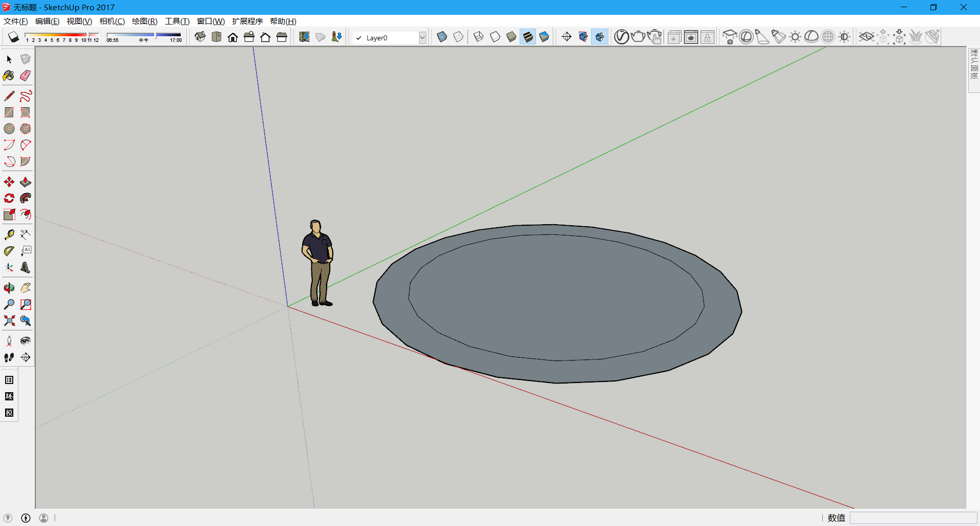
Task: Select the Pencil line tool
Action: [x=9, y=96]
